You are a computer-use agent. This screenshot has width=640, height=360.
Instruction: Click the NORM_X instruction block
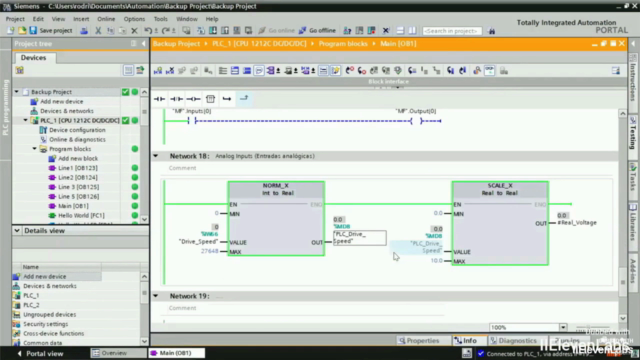coord(276,219)
